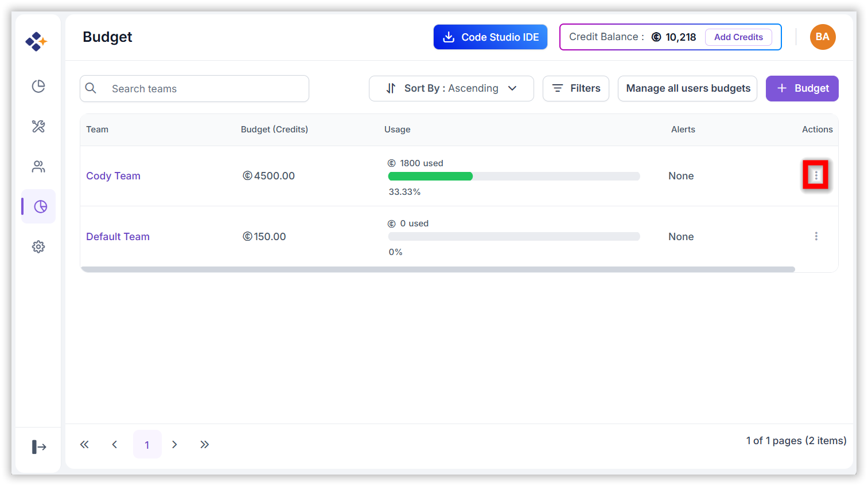Image resolution: width=868 pixels, height=486 pixels.
Task: Open the dashboard pie chart sidebar icon
Action: pos(38,86)
